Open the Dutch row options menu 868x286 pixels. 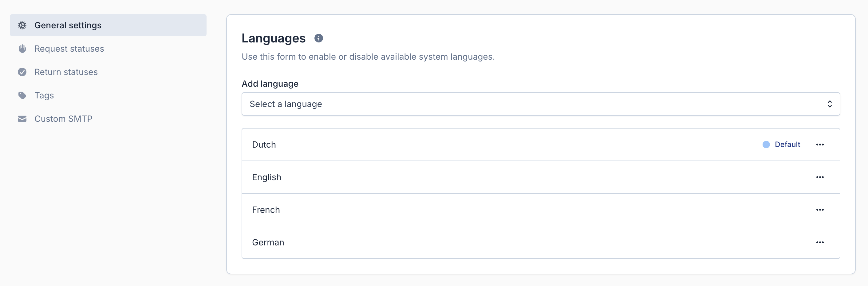point(819,145)
